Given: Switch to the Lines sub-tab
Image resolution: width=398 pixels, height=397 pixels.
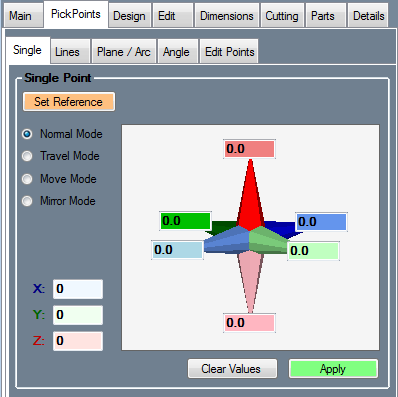Looking at the screenshot, I should pyautogui.click(x=70, y=52).
